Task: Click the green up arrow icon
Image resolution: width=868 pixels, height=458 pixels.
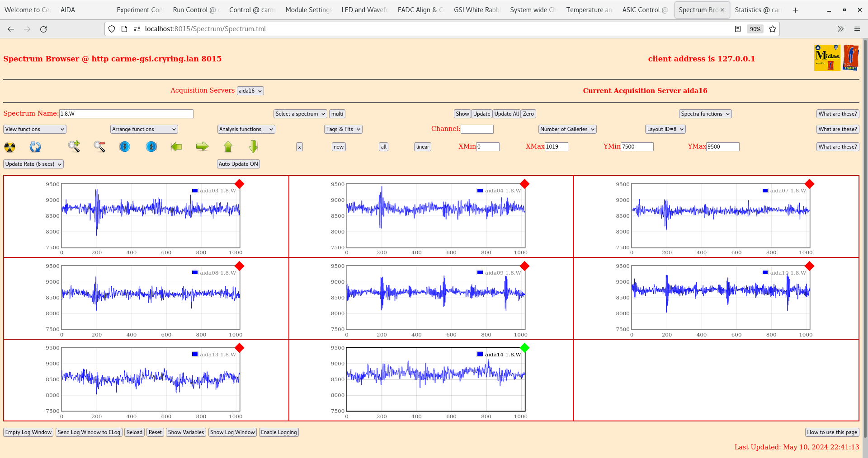Action: (x=228, y=147)
